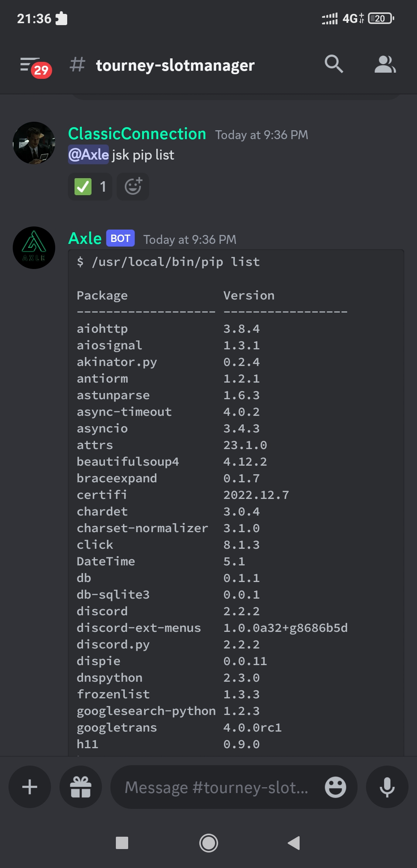Tap the channel title tourney-slotmanager
Image resolution: width=417 pixels, height=868 pixels.
[x=175, y=65]
